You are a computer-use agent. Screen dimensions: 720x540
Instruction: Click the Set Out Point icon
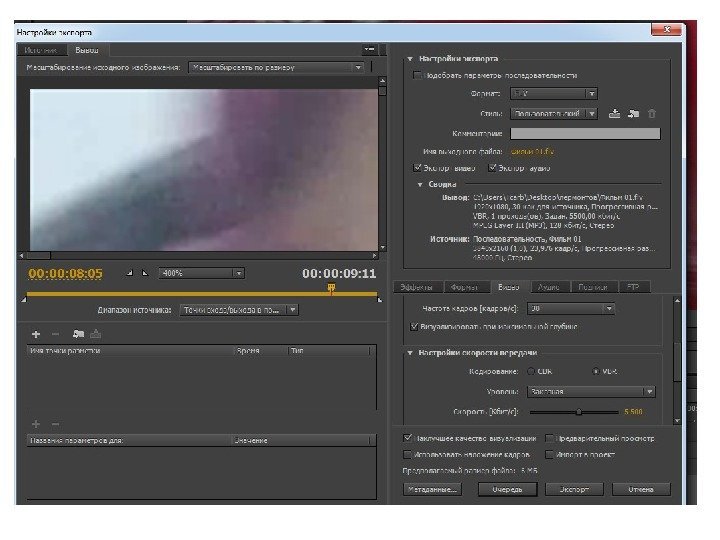[x=145, y=273]
